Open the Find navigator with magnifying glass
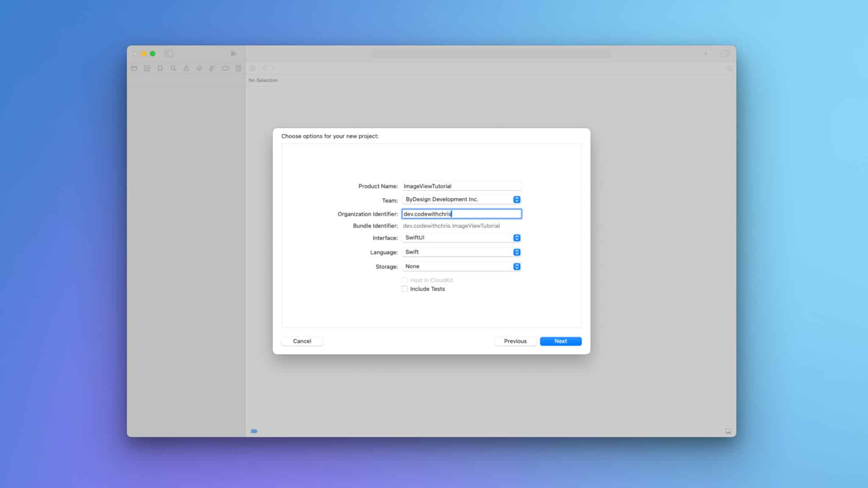Screen dimensions: 868x488 coord(172,68)
